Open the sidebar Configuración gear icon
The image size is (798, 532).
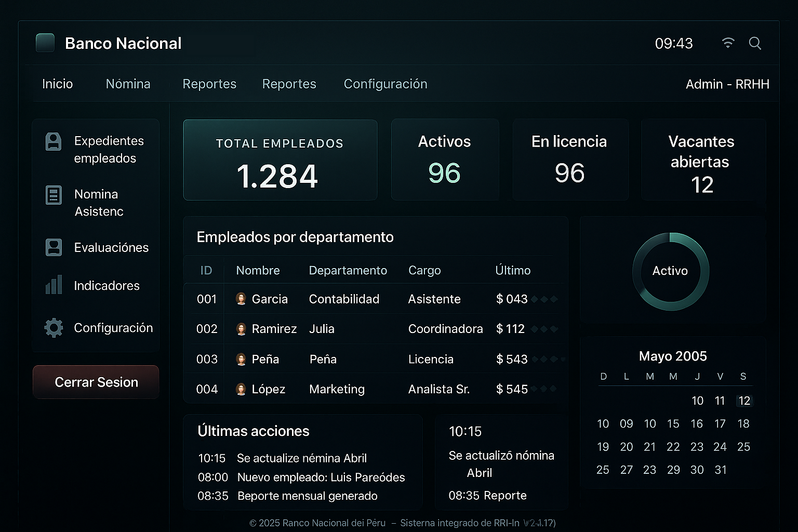[54, 328]
